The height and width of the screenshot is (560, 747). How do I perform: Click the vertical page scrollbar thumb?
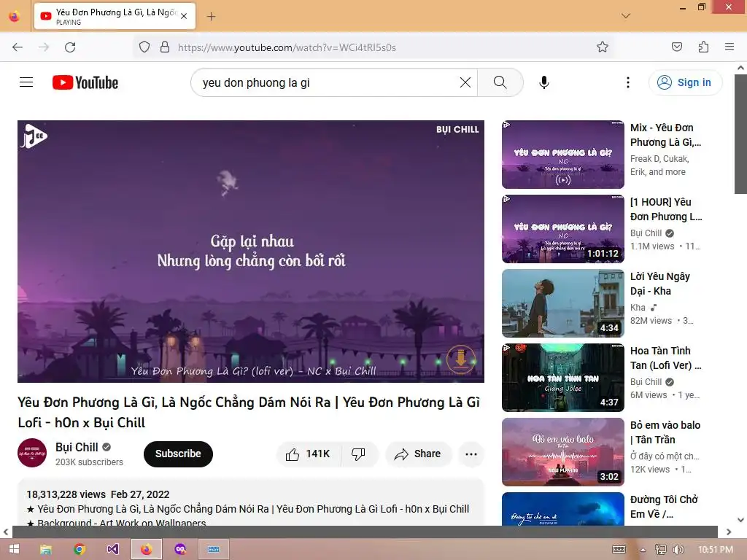740,134
